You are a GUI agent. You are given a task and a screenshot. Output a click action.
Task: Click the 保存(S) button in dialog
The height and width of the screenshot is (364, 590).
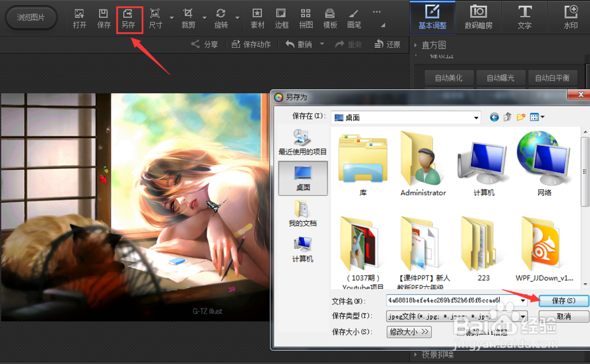(563, 300)
